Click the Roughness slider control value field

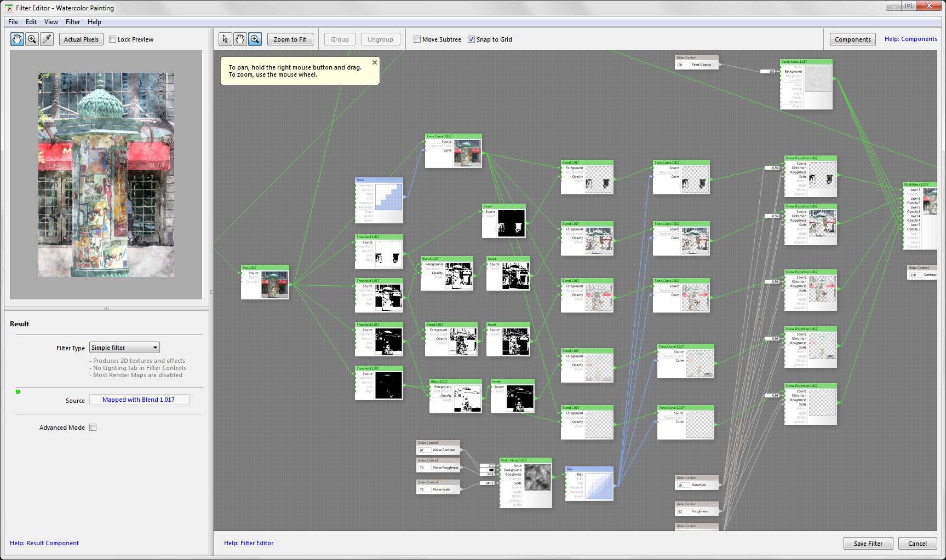tap(683, 511)
